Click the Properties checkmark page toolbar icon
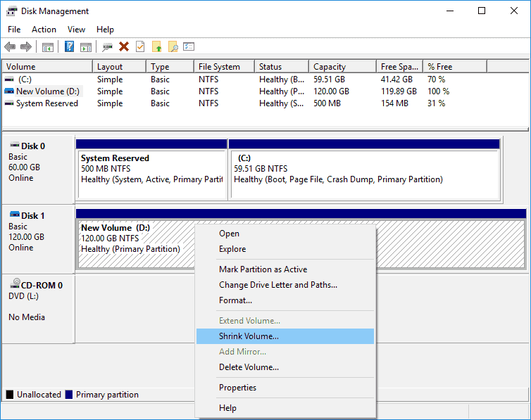The image size is (531, 420). pyautogui.click(x=140, y=47)
